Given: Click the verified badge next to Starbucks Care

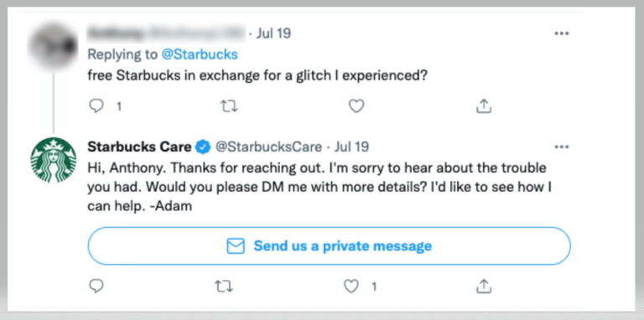Looking at the screenshot, I should pyautogui.click(x=202, y=147).
